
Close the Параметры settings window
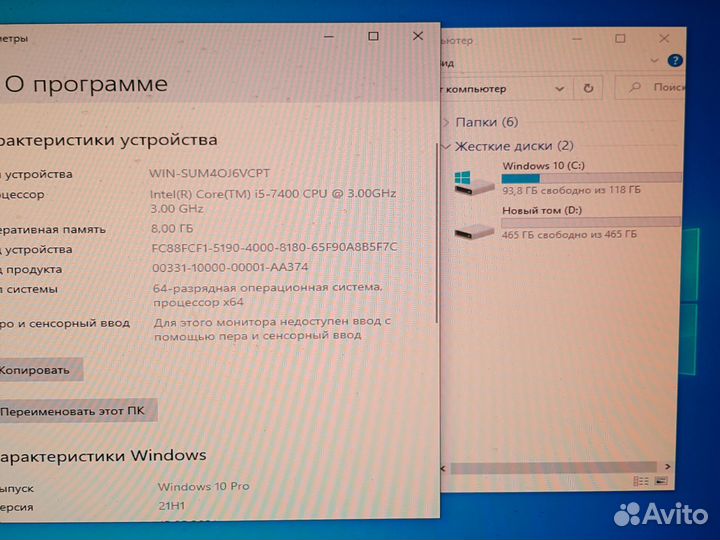[x=417, y=36]
